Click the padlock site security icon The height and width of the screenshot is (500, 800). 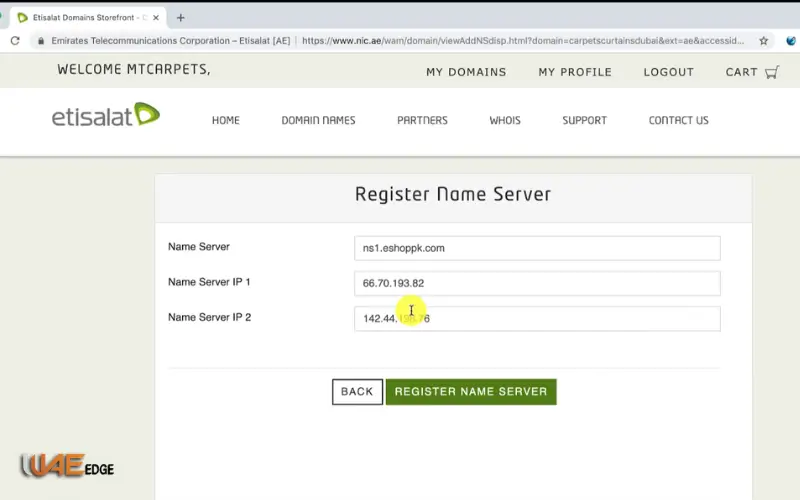point(41,41)
